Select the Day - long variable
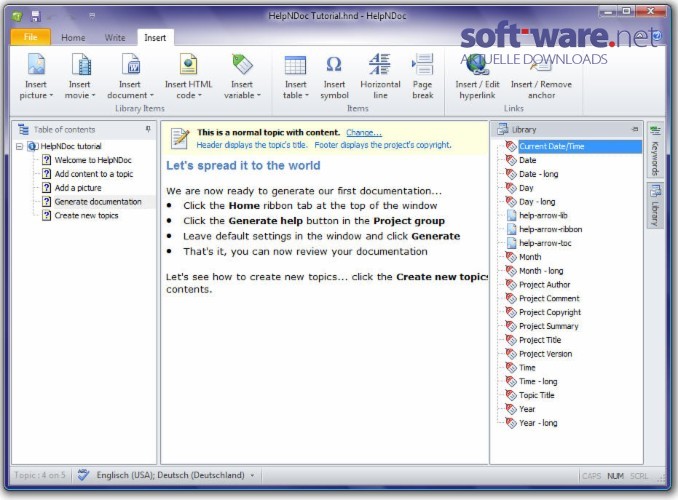 coord(537,202)
